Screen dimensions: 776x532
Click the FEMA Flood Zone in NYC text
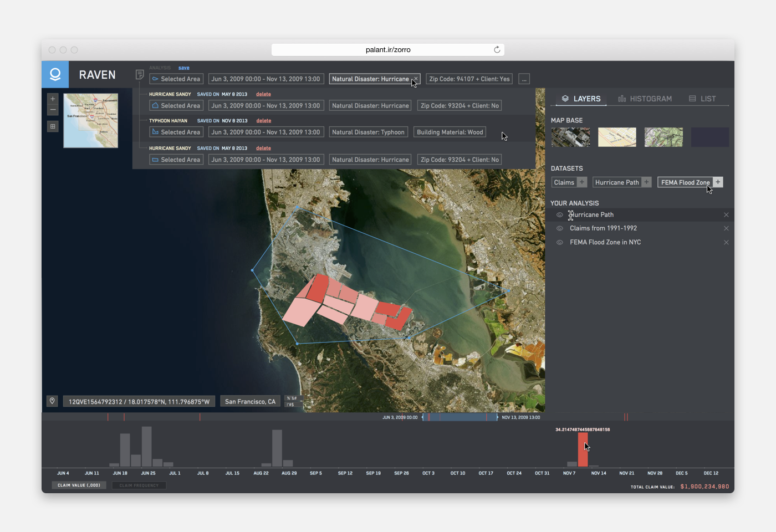pyautogui.click(x=605, y=242)
